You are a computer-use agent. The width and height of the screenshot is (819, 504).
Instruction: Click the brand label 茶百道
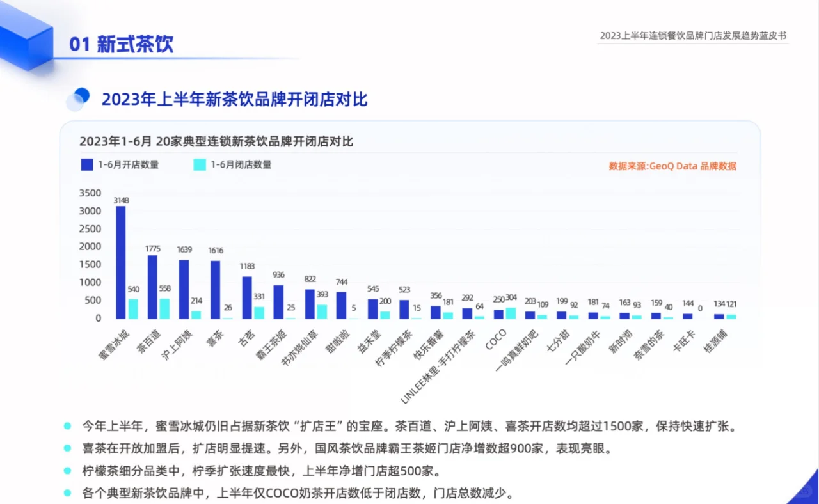pos(149,340)
